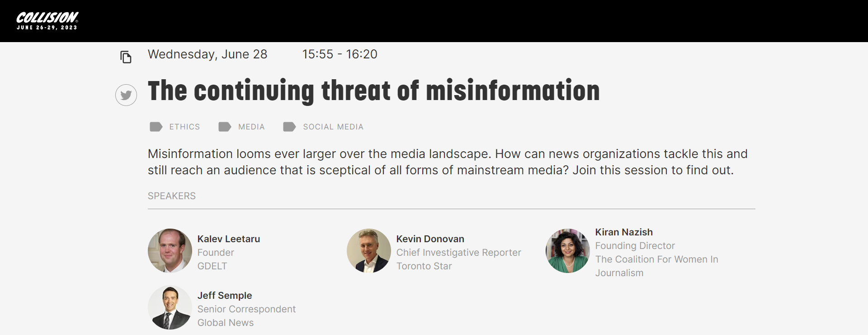Click the session title about misinformation

point(374,91)
